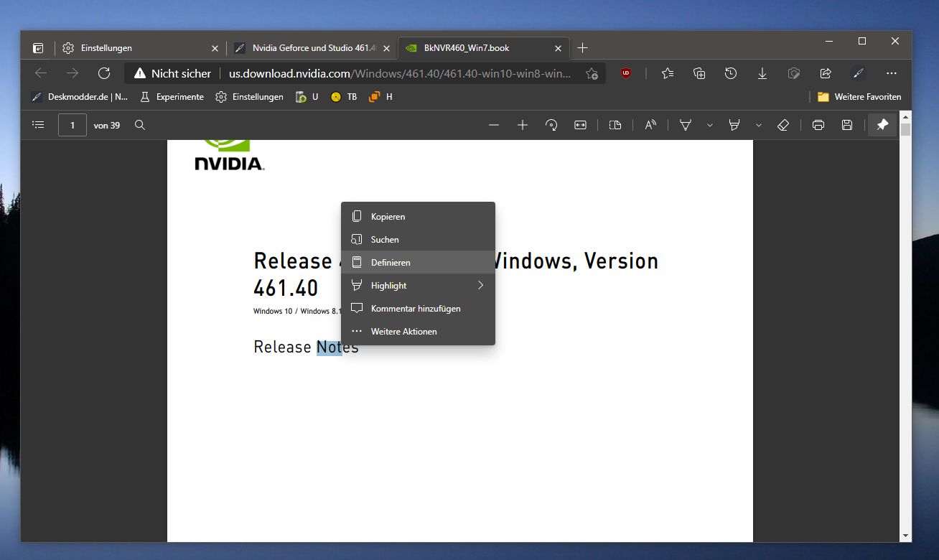Switch the PDF page view layout
The image size is (939, 560).
coord(615,125)
